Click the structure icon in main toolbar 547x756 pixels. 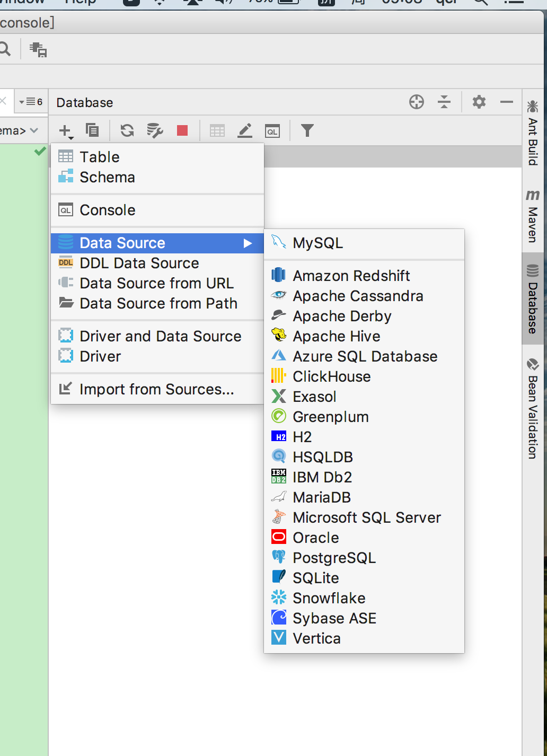point(38,49)
